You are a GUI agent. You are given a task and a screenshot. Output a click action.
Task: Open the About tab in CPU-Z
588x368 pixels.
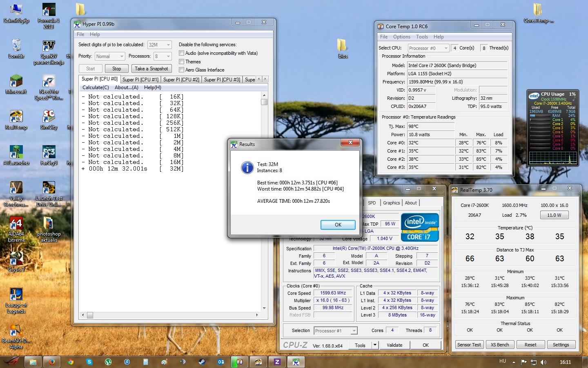[411, 203]
